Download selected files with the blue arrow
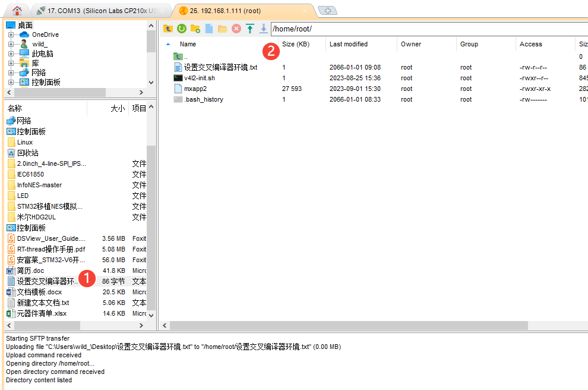The image size is (588, 390). [x=264, y=29]
